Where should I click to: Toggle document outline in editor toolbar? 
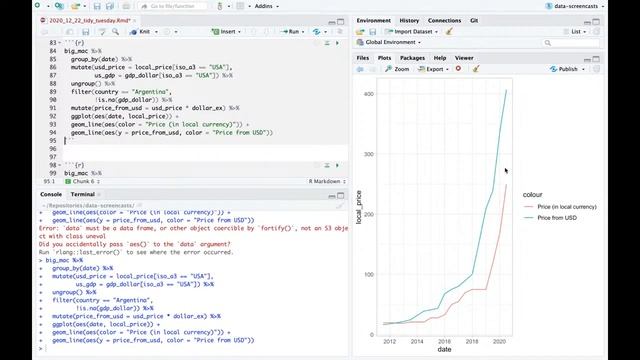(x=340, y=32)
